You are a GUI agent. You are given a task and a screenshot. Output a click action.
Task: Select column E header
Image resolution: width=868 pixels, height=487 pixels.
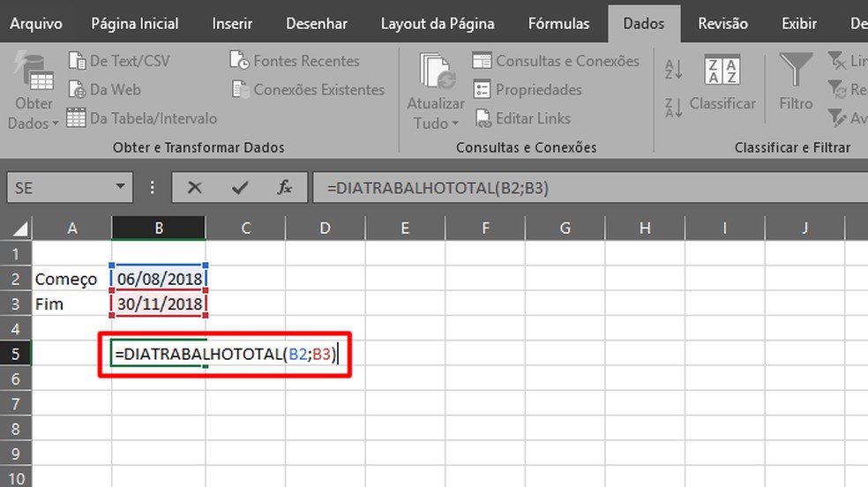405,228
